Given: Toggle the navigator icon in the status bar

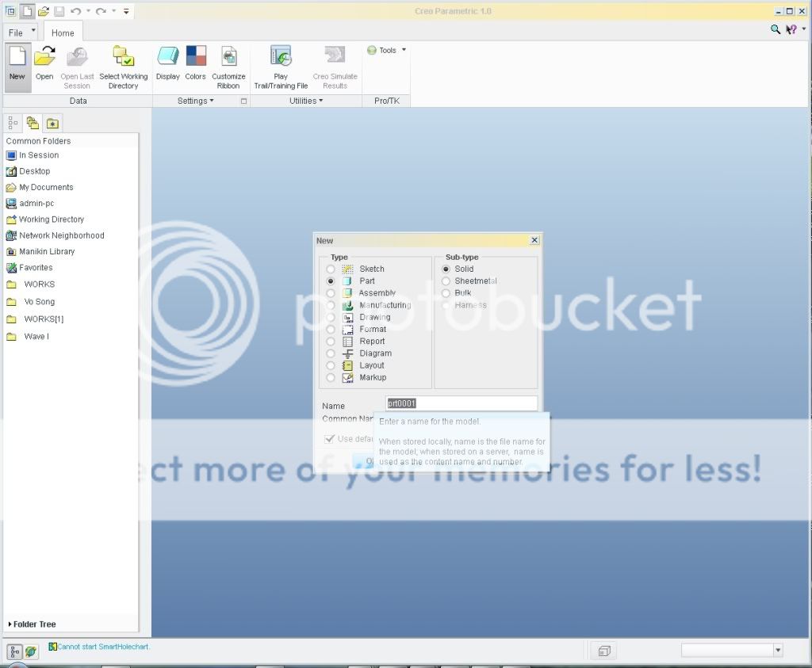Looking at the screenshot, I should (x=14, y=651).
